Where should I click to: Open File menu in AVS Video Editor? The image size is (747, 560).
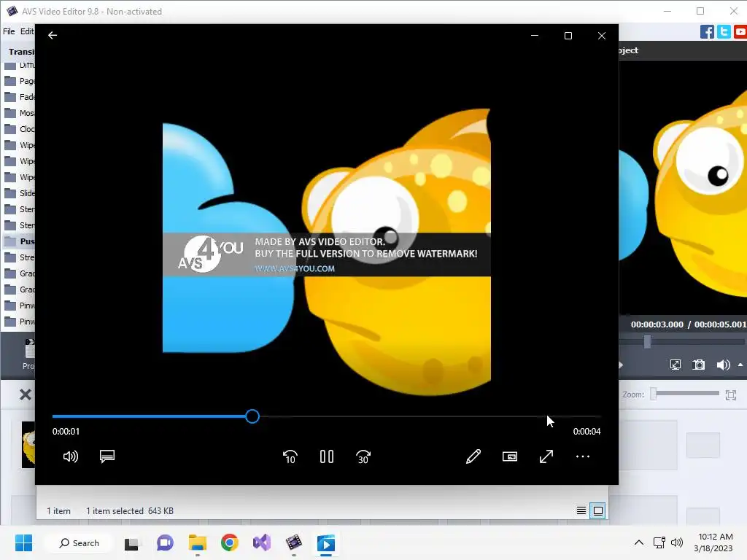(9, 31)
